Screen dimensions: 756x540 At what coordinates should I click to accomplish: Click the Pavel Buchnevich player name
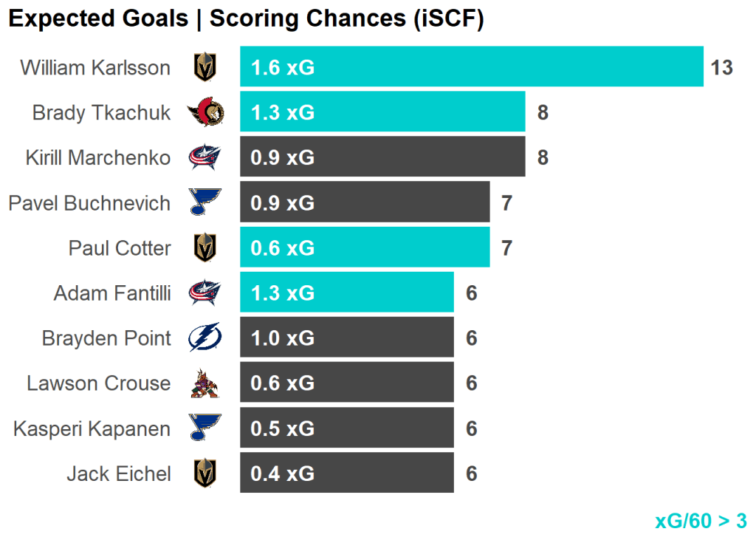[x=89, y=203]
